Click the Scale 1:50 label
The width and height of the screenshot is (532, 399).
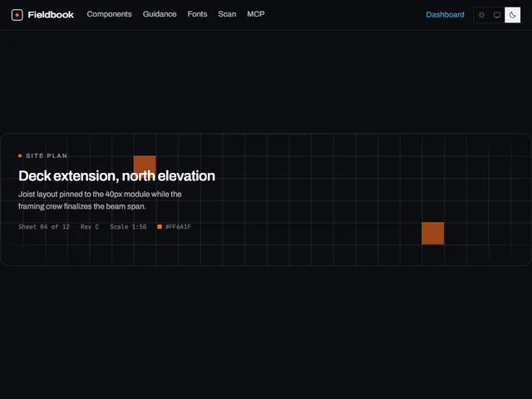128,227
